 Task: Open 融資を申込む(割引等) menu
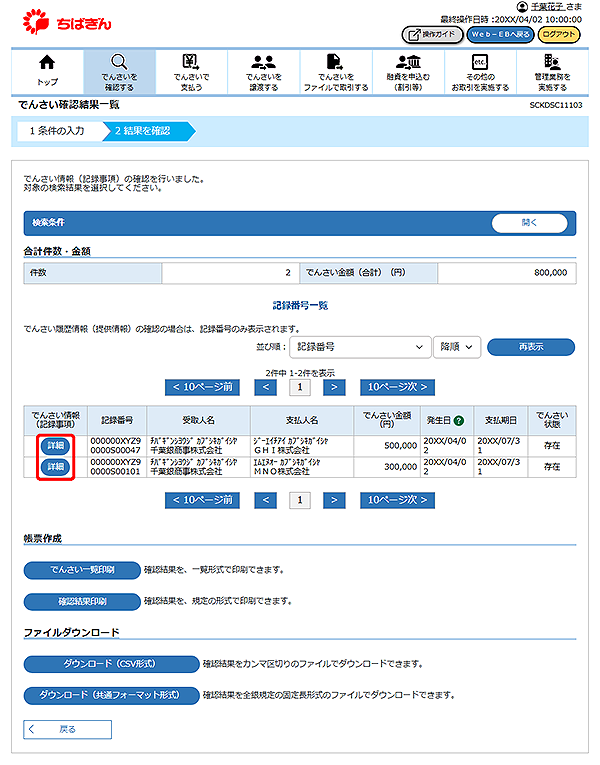click(408, 72)
